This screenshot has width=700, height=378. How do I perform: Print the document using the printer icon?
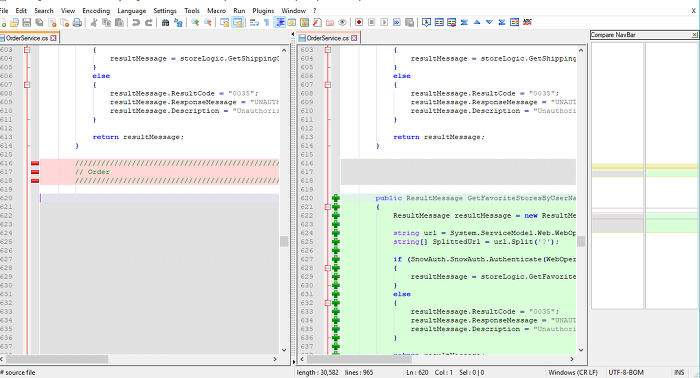point(77,22)
